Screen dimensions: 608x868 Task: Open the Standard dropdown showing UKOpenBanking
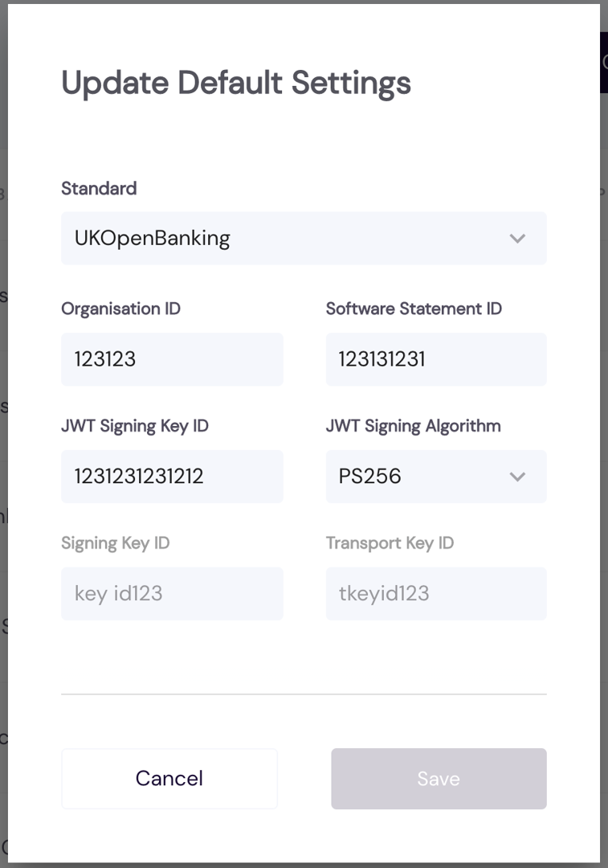click(x=304, y=239)
